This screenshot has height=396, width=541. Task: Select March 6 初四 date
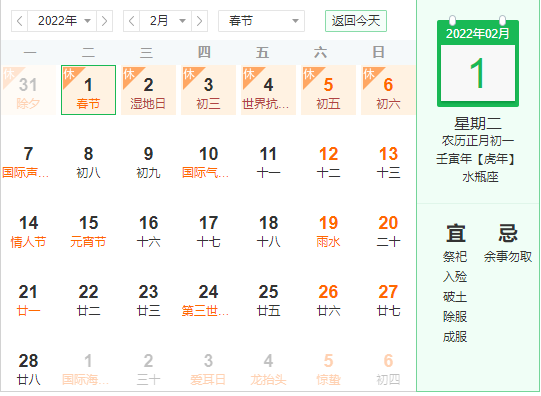(x=388, y=369)
